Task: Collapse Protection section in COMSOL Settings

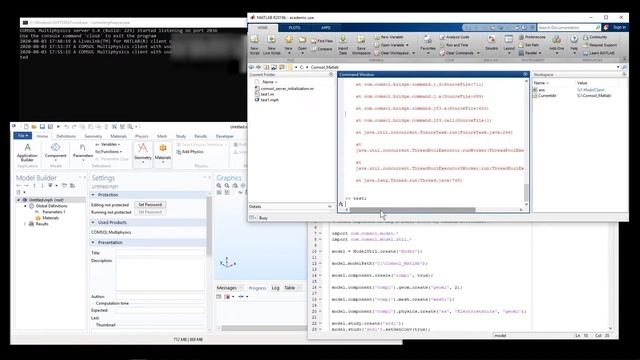Action: [x=93, y=195]
